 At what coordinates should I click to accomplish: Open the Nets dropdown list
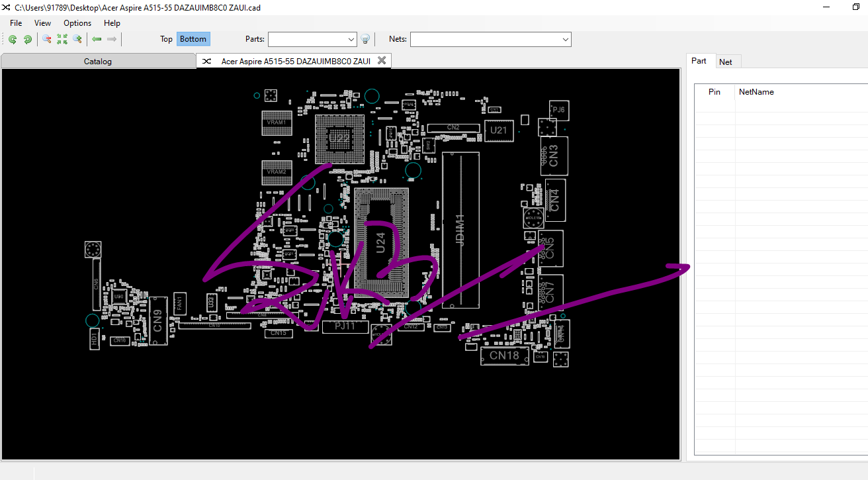coord(566,40)
